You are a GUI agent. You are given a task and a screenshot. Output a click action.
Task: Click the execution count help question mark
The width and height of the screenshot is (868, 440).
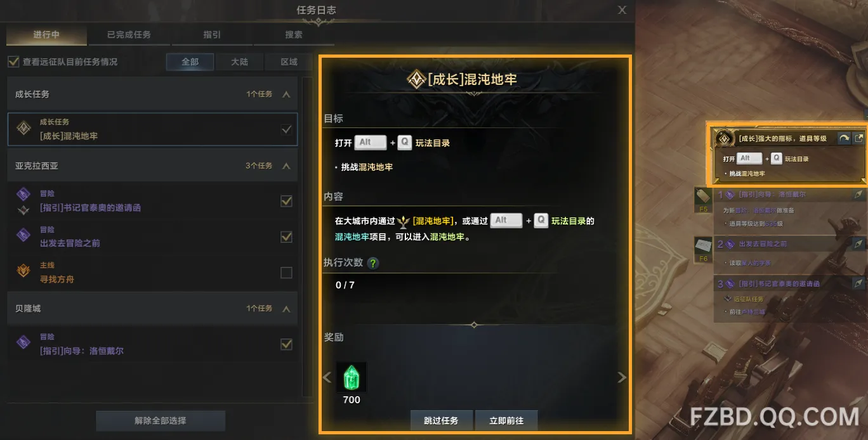click(x=373, y=263)
